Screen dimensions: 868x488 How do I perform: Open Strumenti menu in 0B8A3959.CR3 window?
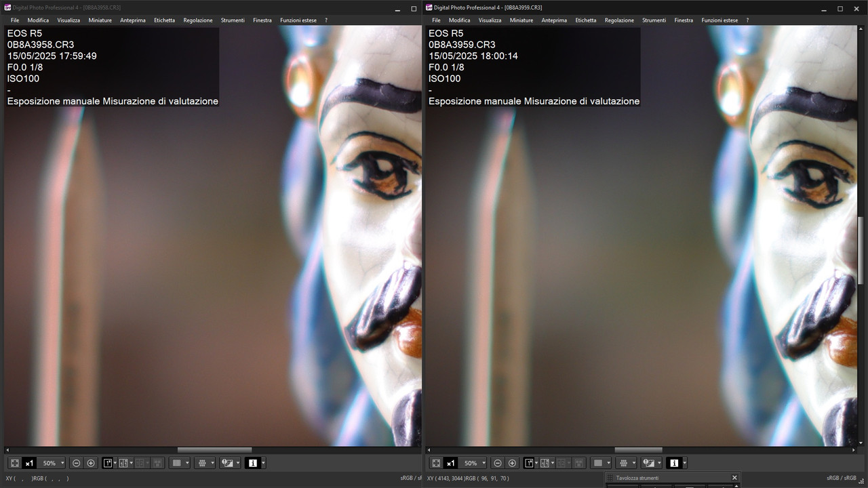pyautogui.click(x=654, y=20)
